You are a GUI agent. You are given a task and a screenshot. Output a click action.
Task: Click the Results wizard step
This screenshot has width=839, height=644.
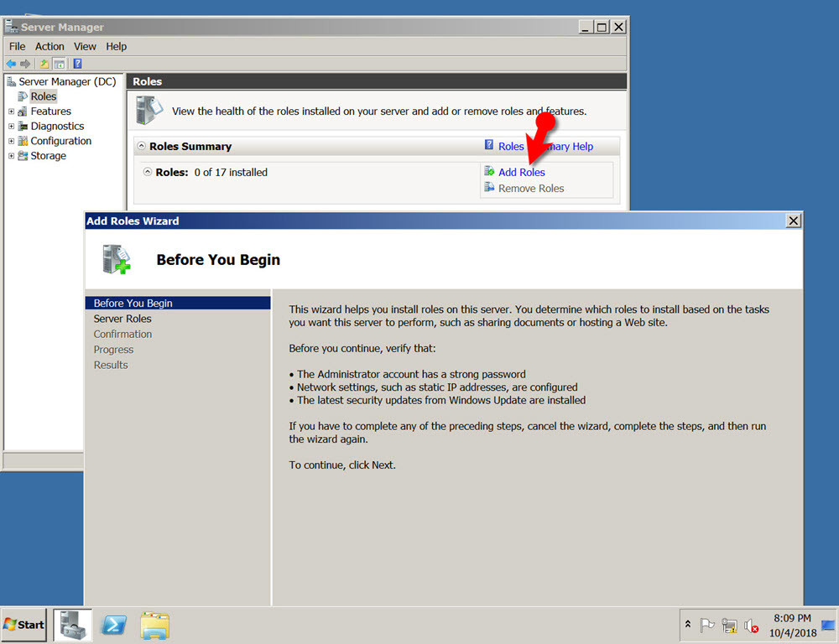[x=111, y=365]
